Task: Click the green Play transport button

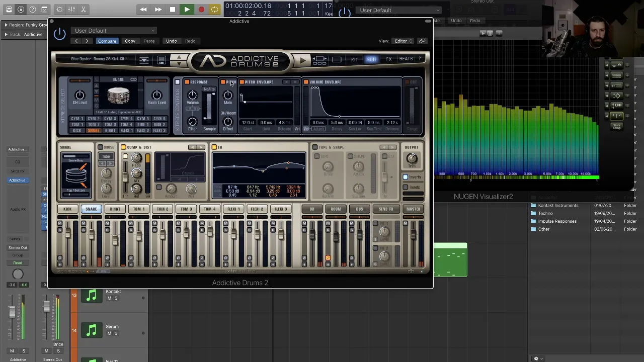Action: pyautogui.click(x=187, y=10)
